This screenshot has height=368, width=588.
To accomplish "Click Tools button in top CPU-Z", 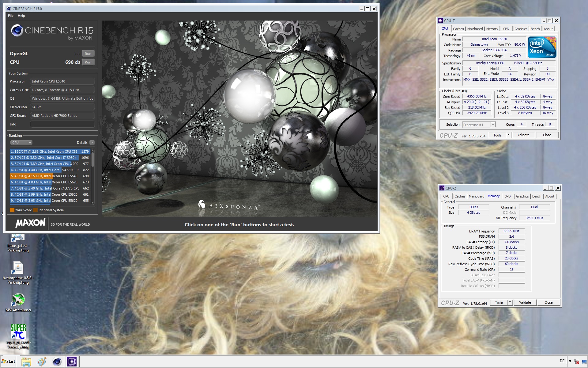I will click(497, 135).
